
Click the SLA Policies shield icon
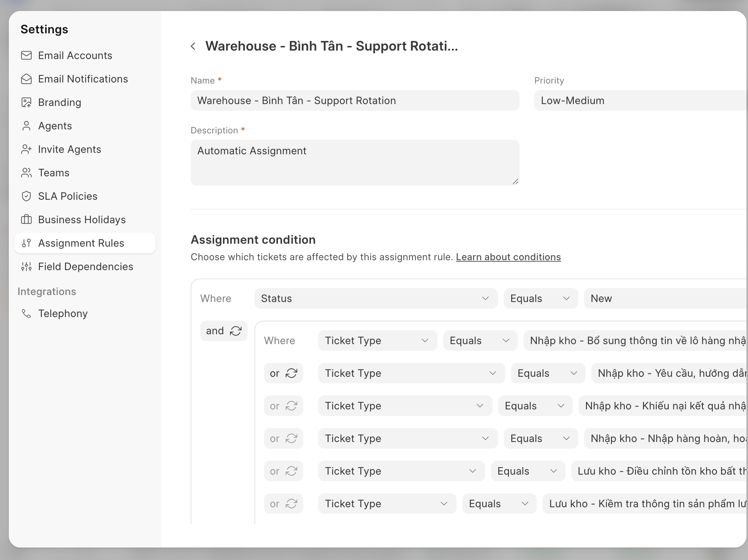pos(26,196)
